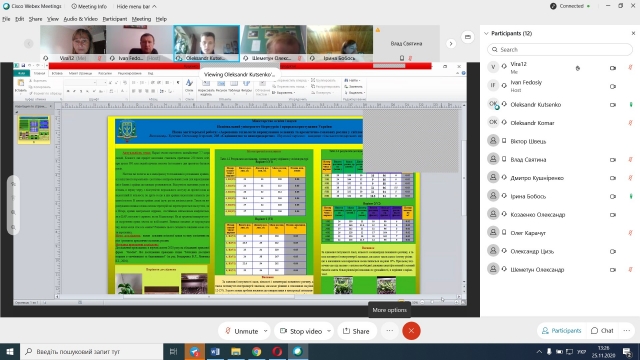Click Шеметун Олександр's muted microphone icon
This screenshot has width=640, height=360.
point(630,270)
